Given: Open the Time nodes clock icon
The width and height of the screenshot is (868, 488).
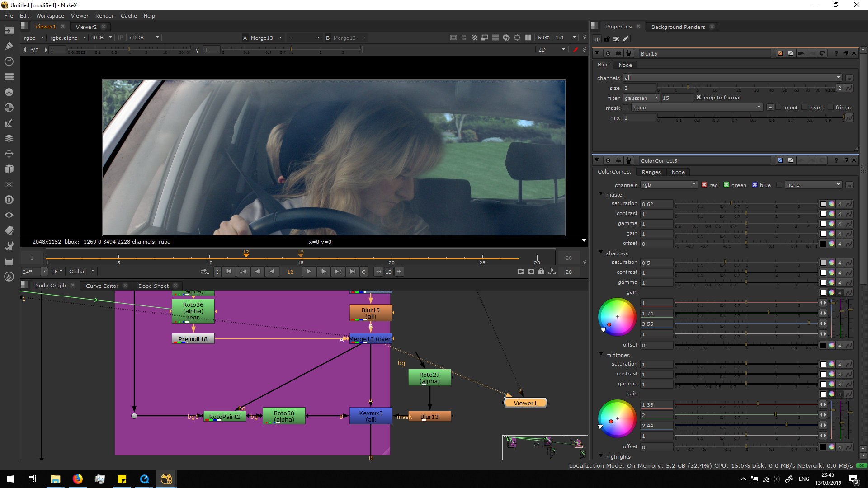Looking at the screenshot, I should click(9, 61).
